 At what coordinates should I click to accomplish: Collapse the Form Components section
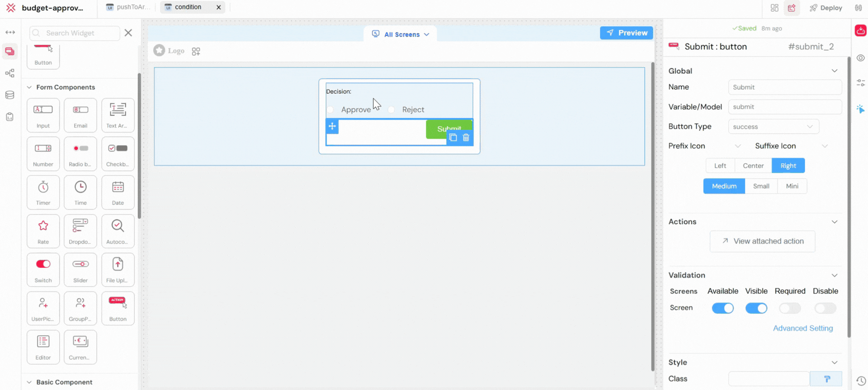coord(29,87)
